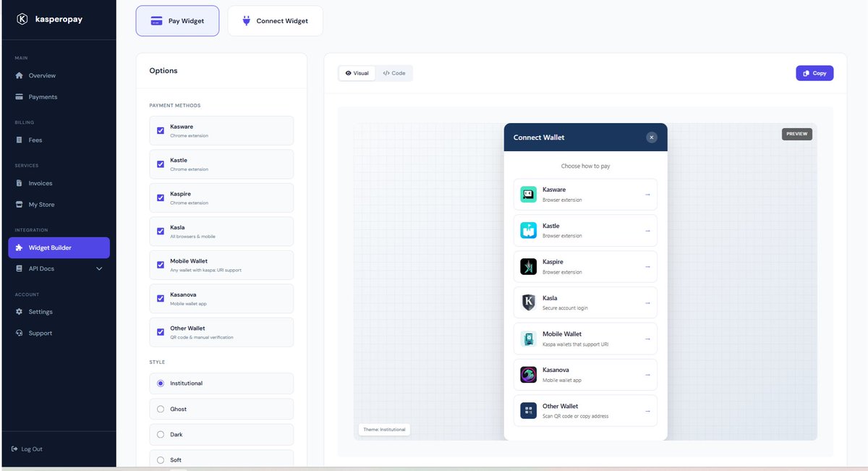Switch to the Code view tab

[x=394, y=73]
